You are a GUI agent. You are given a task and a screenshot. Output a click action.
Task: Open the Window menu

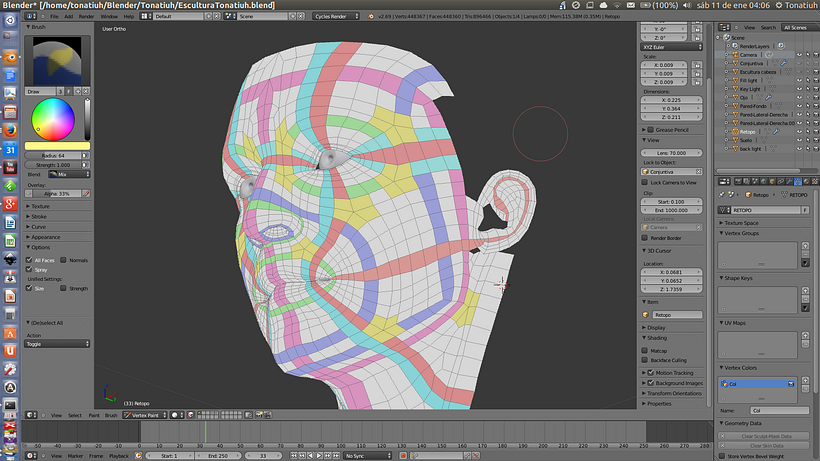(109, 16)
